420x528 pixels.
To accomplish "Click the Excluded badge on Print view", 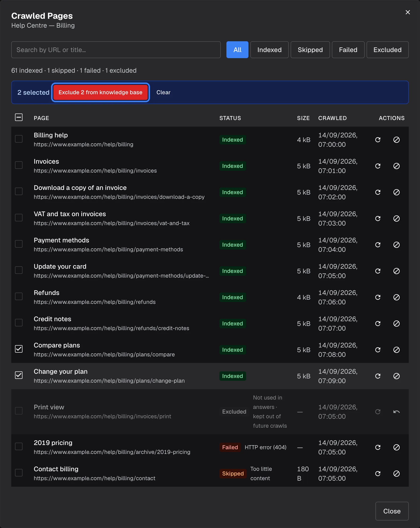I will click(234, 412).
